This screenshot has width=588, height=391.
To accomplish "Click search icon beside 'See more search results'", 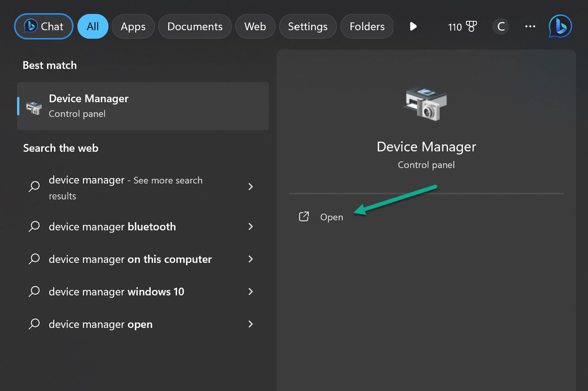I will 34,187.
